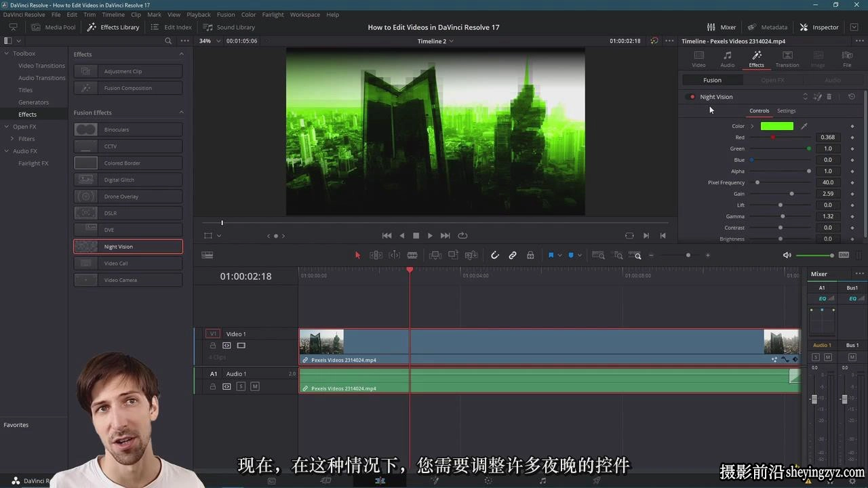This screenshot has height=488, width=868.
Task: Select the Blade Edit Mode tool
Action: coord(412,256)
